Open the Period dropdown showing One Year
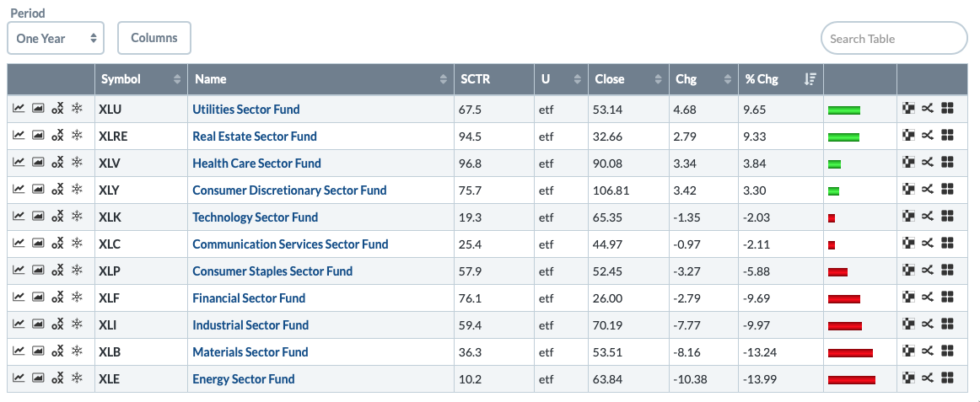The height and width of the screenshot is (402, 980). (x=56, y=38)
